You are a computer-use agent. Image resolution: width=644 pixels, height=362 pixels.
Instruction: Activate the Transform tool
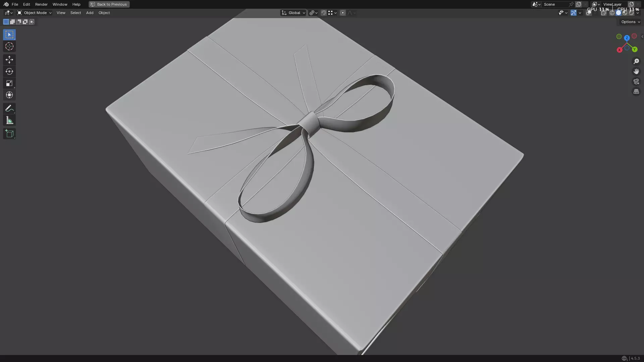click(x=9, y=95)
